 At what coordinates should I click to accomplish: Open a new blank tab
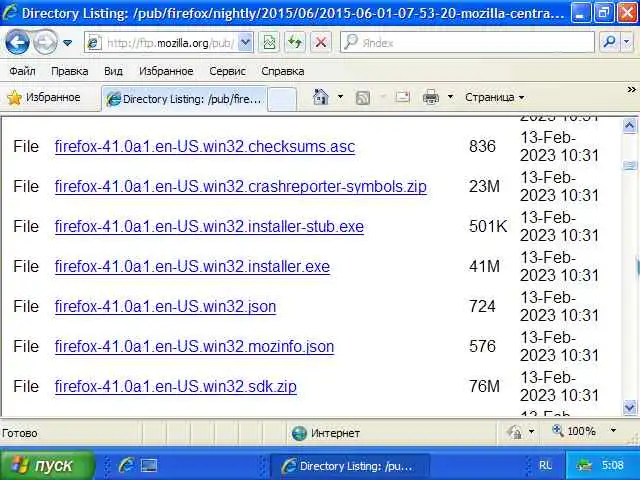click(x=282, y=99)
